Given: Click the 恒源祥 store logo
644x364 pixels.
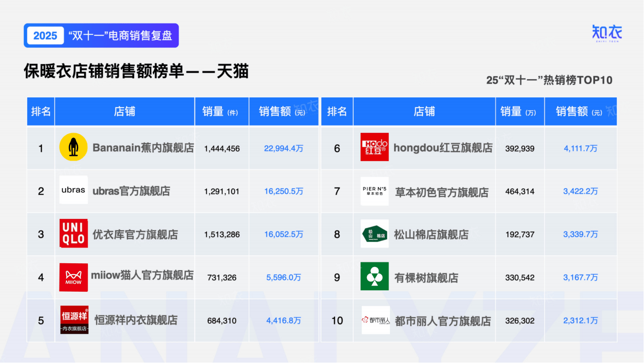Looking at the screenshot, I should pyautogui.click(x=74, y=320).
